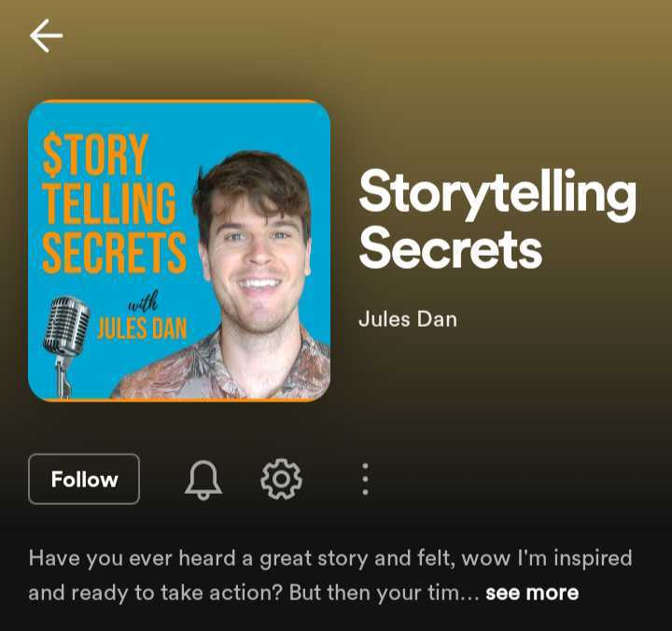
Task: Tap the orange STORY TELLING SECRETS cover text
Action: point(114,203)
